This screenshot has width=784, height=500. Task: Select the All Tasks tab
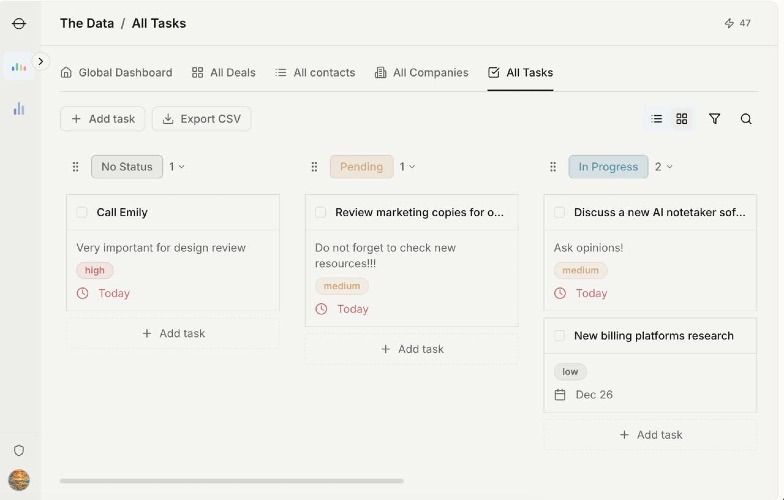(x=520, y=72)
